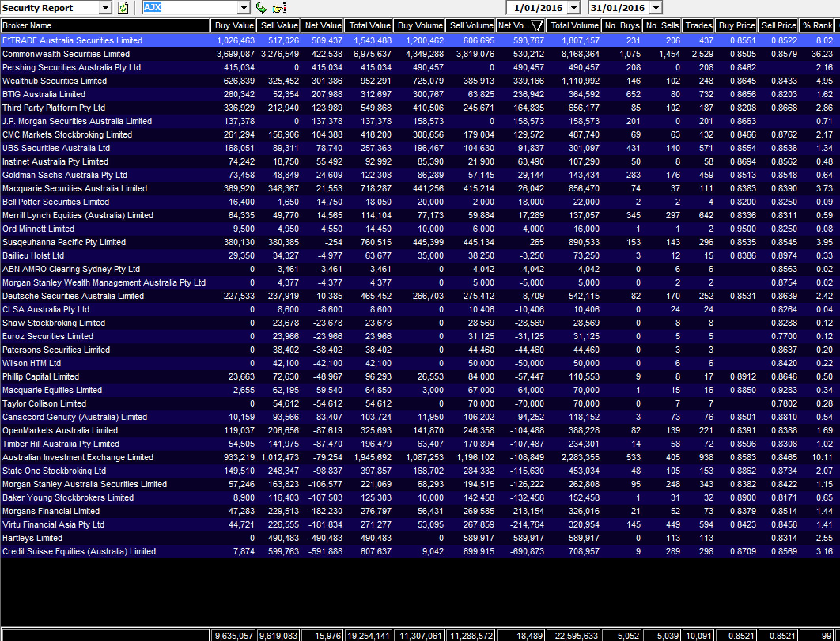
Task: Sort by Broker Name column header
Action: (x=105, y=26)
